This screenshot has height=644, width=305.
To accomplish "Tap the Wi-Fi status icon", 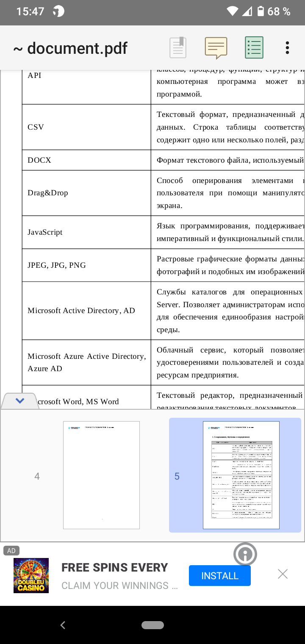I will click(x=232, y=11).
